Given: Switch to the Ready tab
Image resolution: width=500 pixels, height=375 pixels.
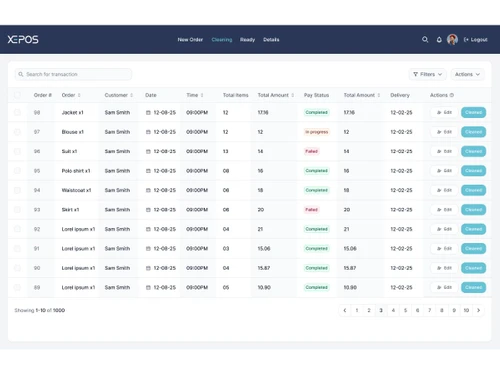Looking at the screenshot, I should [247, 40].
